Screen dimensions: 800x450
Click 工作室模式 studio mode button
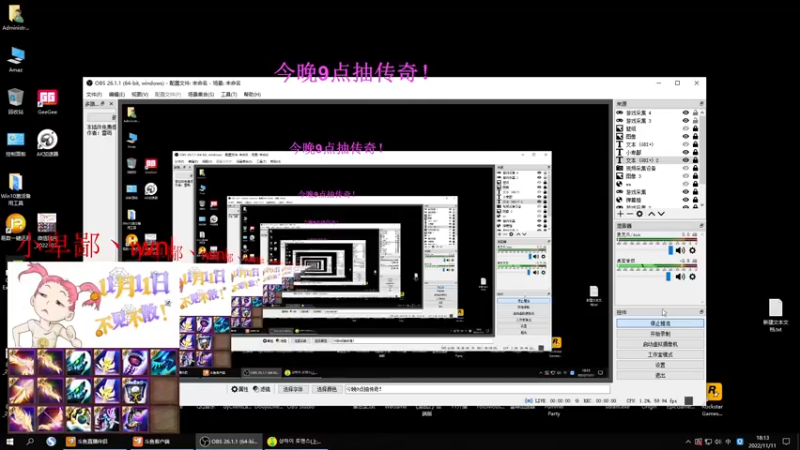tap(660, 355)
